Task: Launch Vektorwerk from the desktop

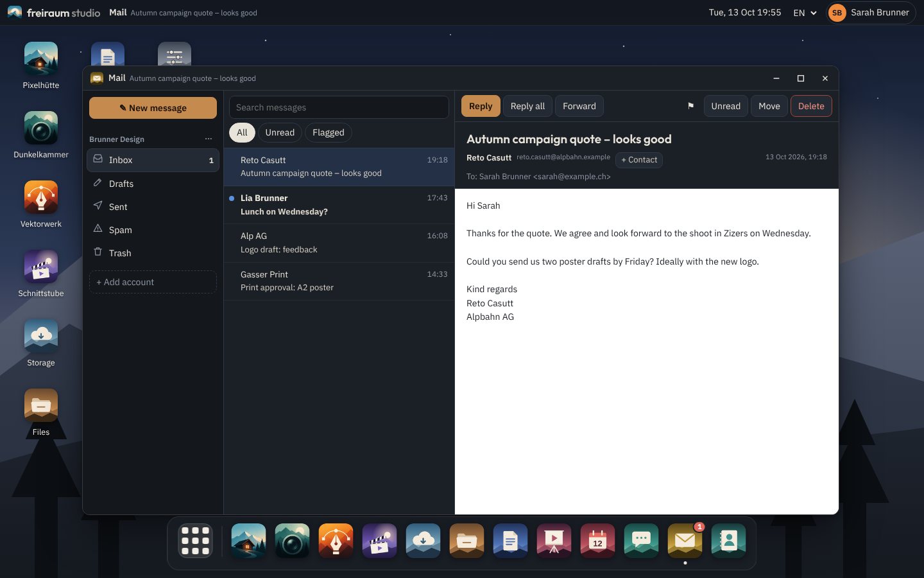Action: [41, 204]
